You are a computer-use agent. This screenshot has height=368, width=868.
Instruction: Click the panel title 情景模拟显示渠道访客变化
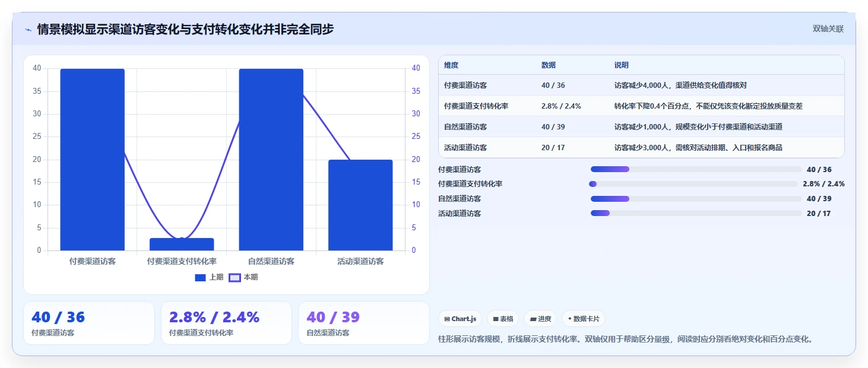tap(185, 29)
